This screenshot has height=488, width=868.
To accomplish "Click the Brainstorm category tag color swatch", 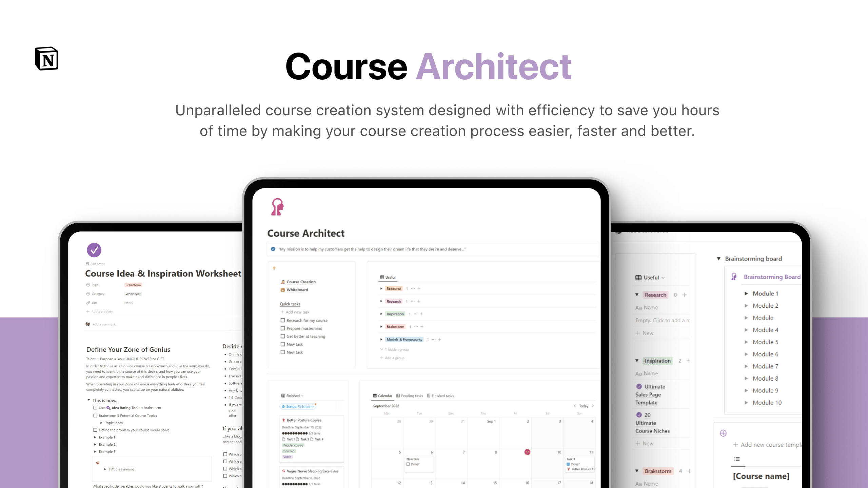I will pos(132,285).
